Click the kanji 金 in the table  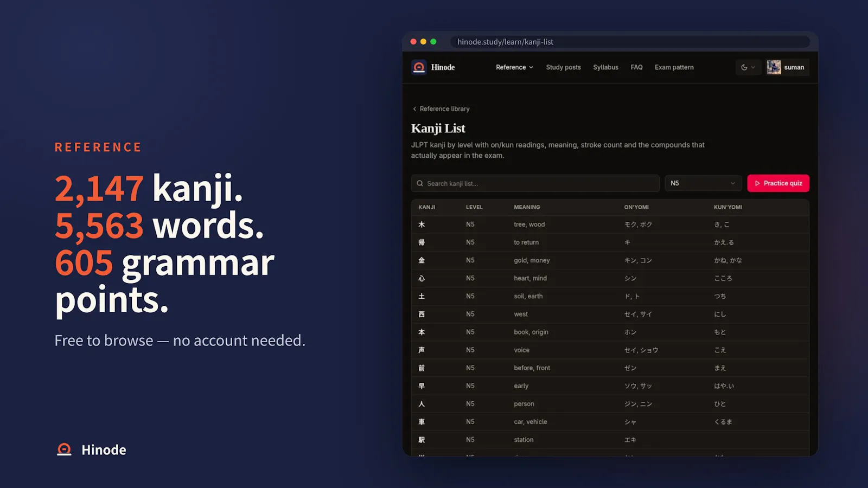(x=422, y=260)
